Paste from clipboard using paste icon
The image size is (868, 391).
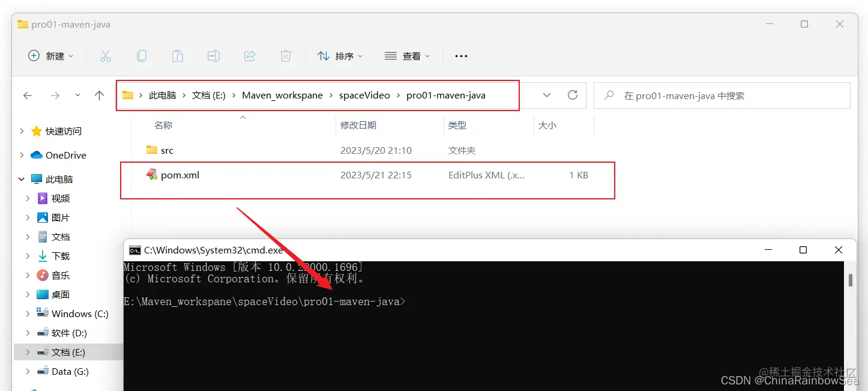pyautogui.click(x=178, y=55)
